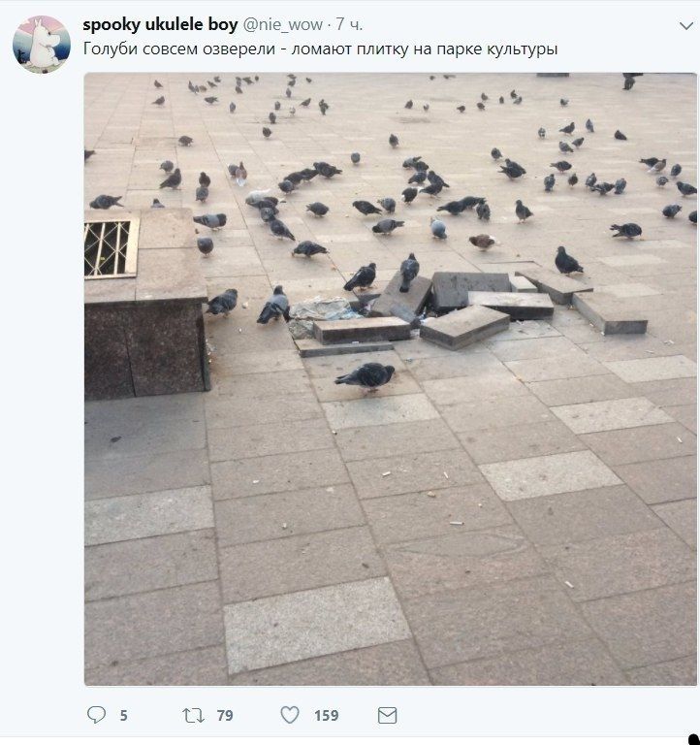Send tweet via direct message envelope icon
This screenshot has width=700, height=745.
coord(387,715)
